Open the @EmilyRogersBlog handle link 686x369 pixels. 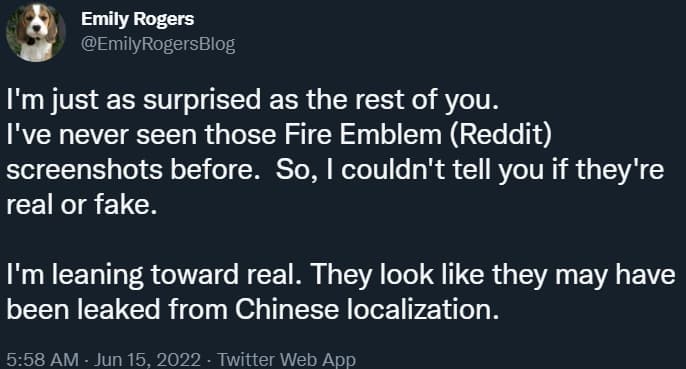(x=158, y=45)
